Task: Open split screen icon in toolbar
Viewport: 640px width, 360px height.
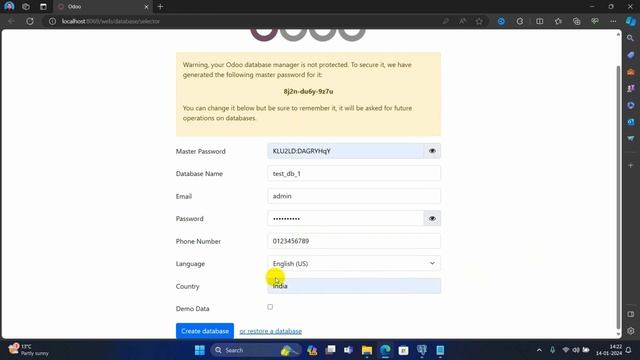Action: [540, 21]
